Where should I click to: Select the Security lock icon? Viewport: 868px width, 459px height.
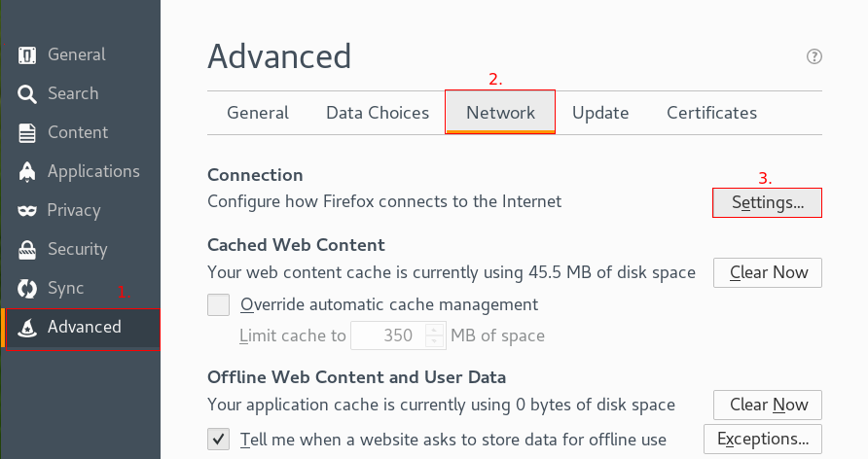pos(28,250)
